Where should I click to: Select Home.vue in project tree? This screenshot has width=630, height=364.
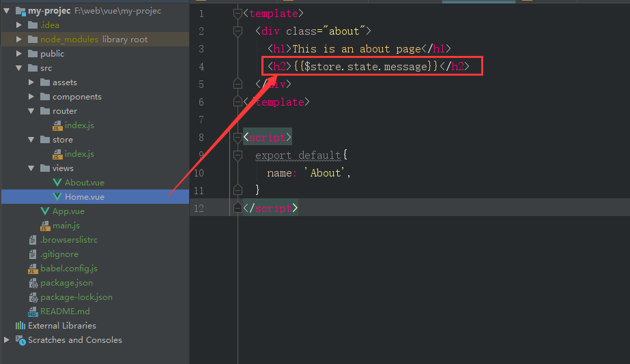(96, 196)
